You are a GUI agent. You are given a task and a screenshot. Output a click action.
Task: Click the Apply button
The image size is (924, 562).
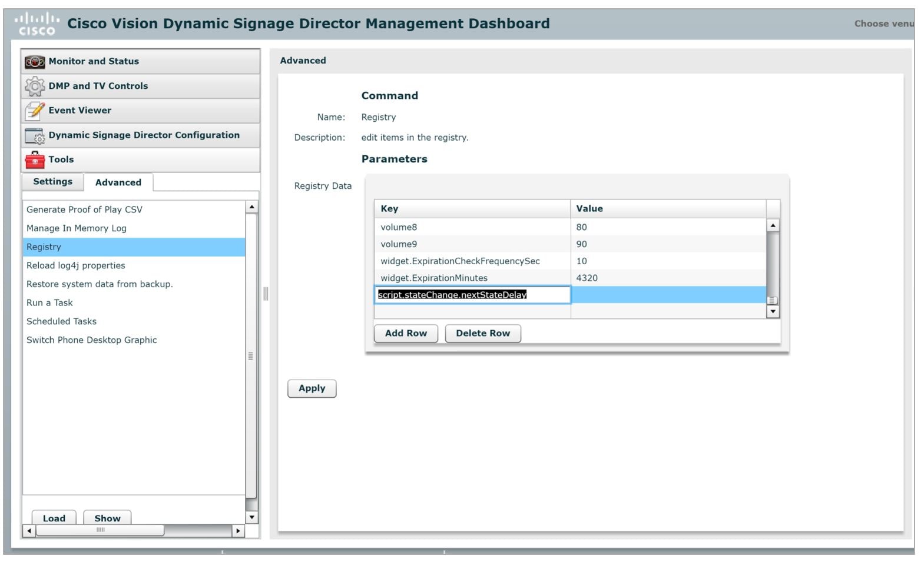coord(312,388)
